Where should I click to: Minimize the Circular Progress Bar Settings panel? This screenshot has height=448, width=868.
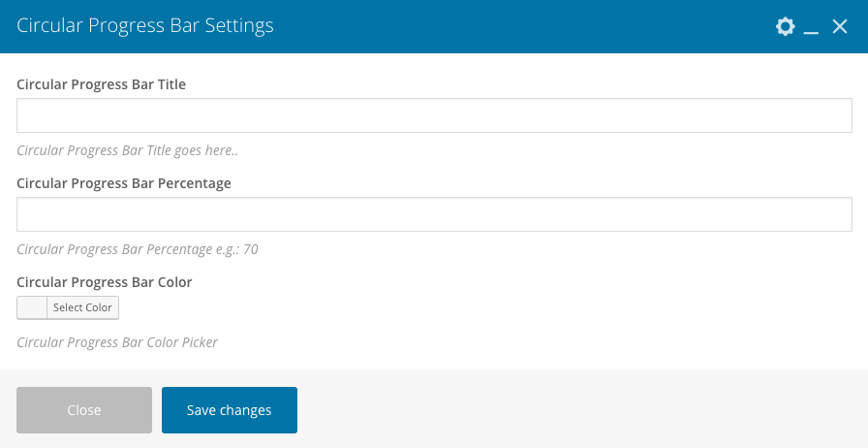coord(812,27)
